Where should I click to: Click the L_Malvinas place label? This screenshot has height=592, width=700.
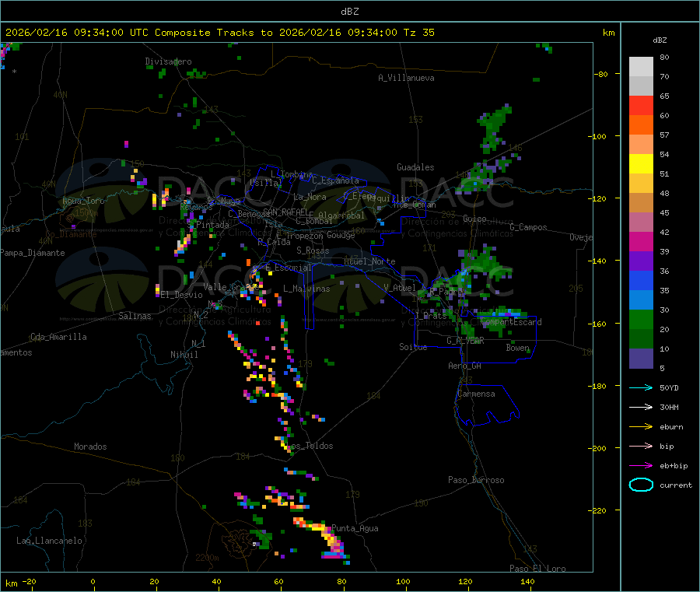pyautogui.click(x=306, y=289)
